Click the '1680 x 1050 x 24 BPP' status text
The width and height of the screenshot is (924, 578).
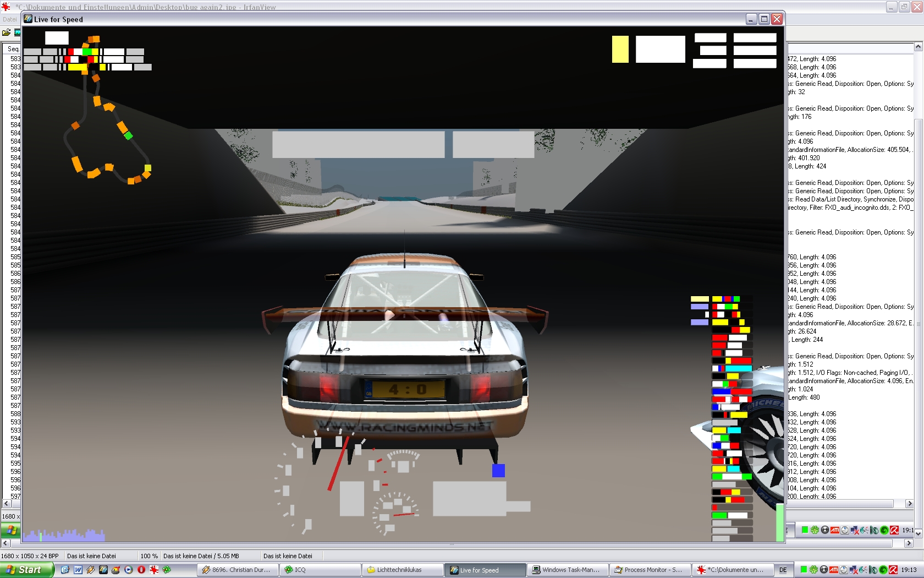tap(30, 556)
